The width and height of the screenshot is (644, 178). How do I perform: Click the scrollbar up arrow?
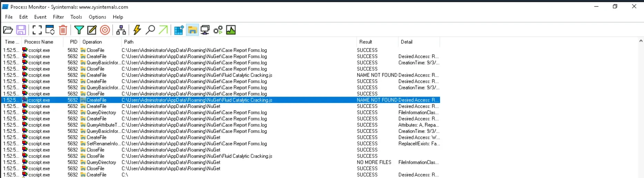pos(641,41)
